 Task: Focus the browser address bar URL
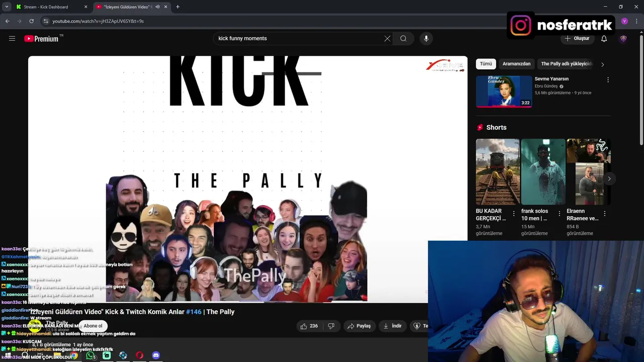[x=98, y=21]
